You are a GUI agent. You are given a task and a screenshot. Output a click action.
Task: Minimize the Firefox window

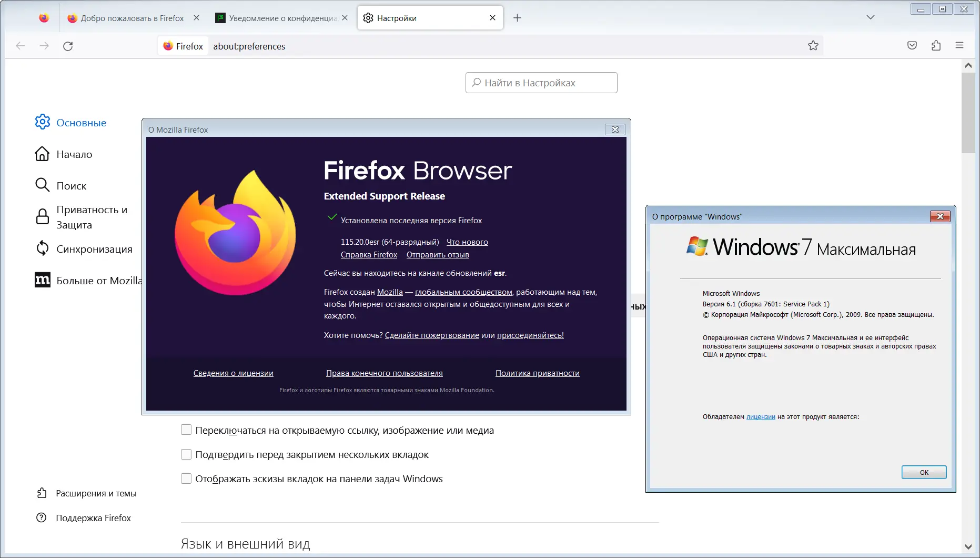tap(921, 9)
